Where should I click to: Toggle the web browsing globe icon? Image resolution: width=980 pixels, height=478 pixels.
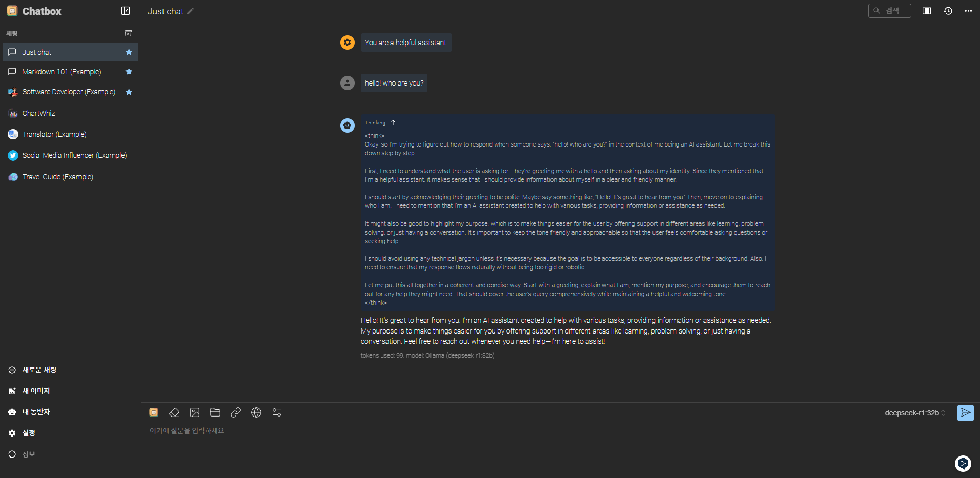(x=256, y=412)
